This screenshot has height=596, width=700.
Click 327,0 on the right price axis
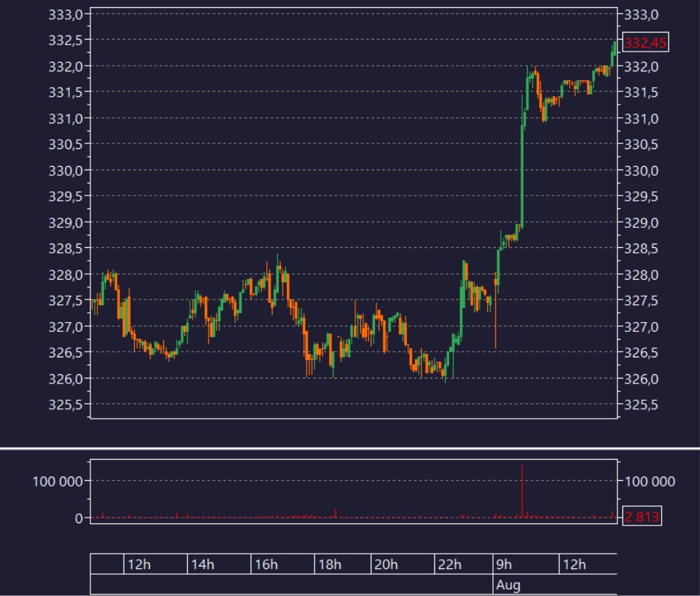point(641,327)
